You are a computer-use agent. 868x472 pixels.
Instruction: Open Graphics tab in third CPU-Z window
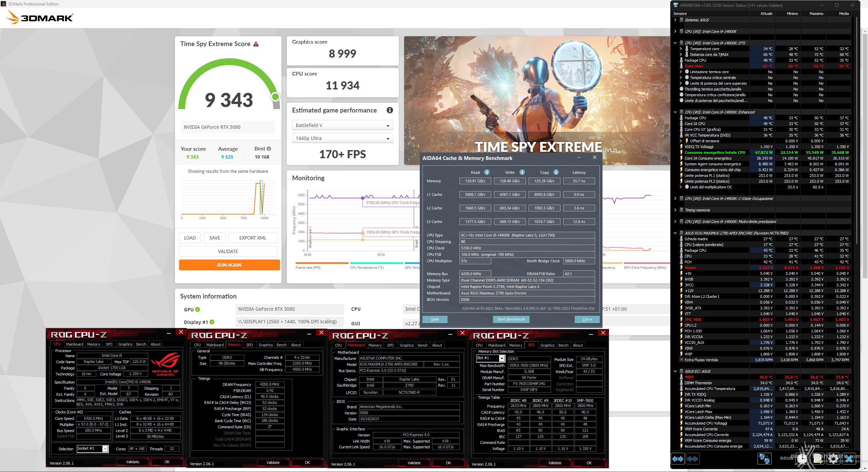tap(407, 345)
